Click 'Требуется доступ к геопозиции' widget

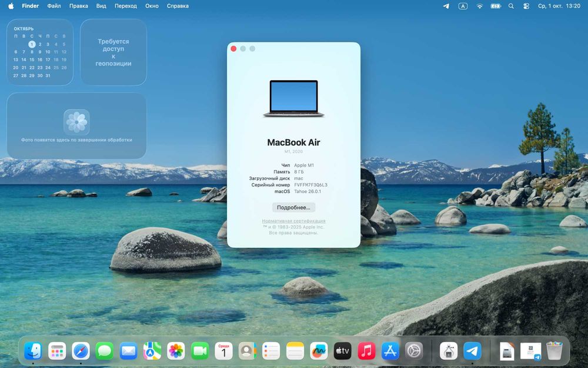pos(113,52)
